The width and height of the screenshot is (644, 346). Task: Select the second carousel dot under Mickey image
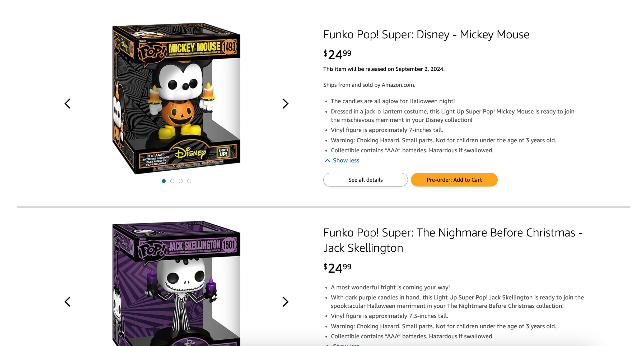point(172,181)
